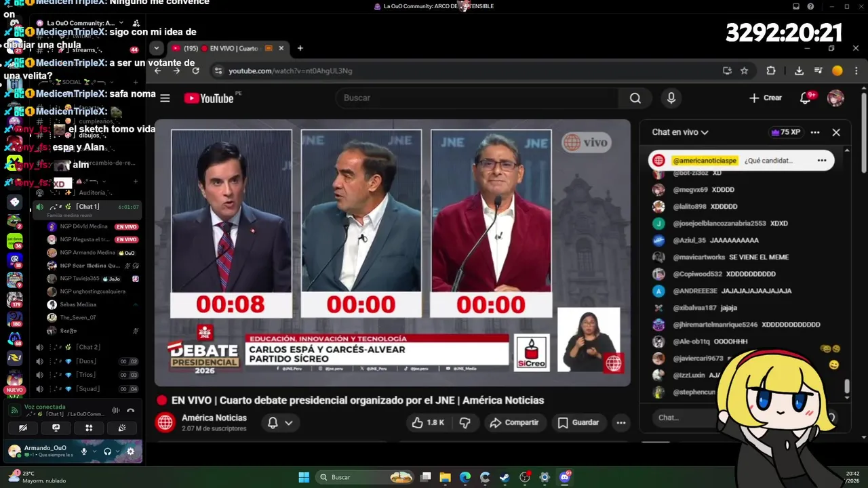Open the YouTube account avatar menu
This screenshot has width=868, height=488.
(835, 98)
